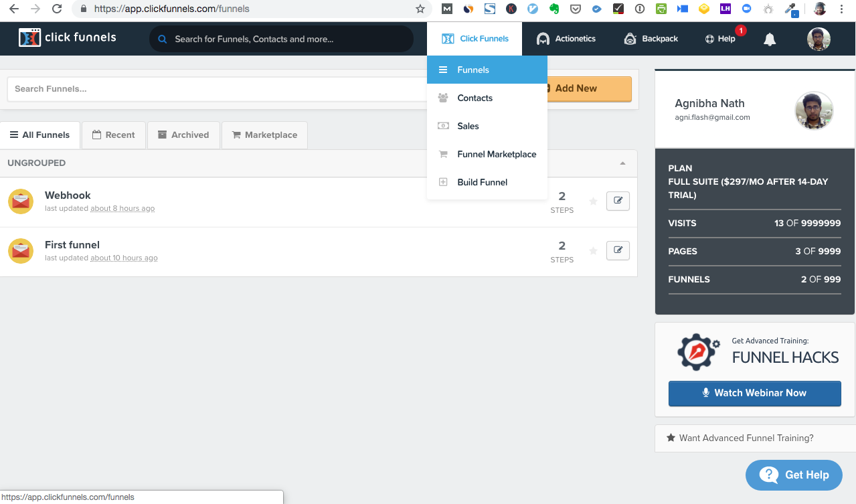856x504 pixels.
Task: Star the Webhook funnel
Action: tap(593, 201)
